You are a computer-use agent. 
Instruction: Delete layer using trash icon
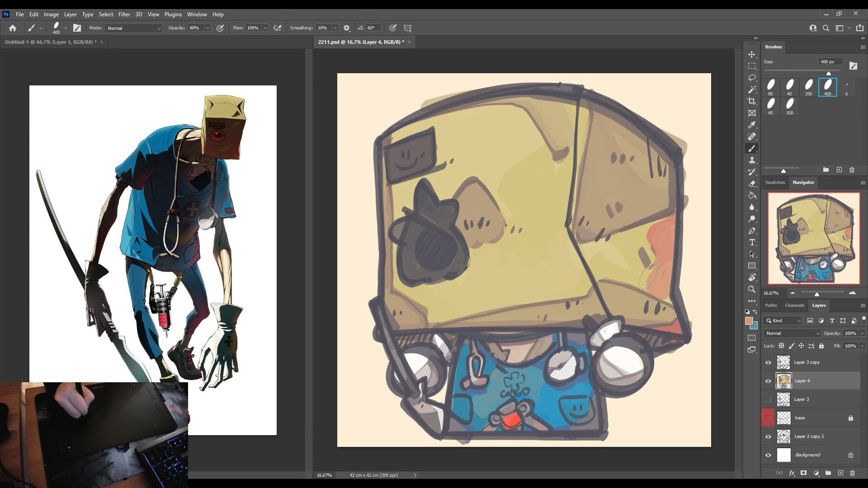click(x=852, y=473)
